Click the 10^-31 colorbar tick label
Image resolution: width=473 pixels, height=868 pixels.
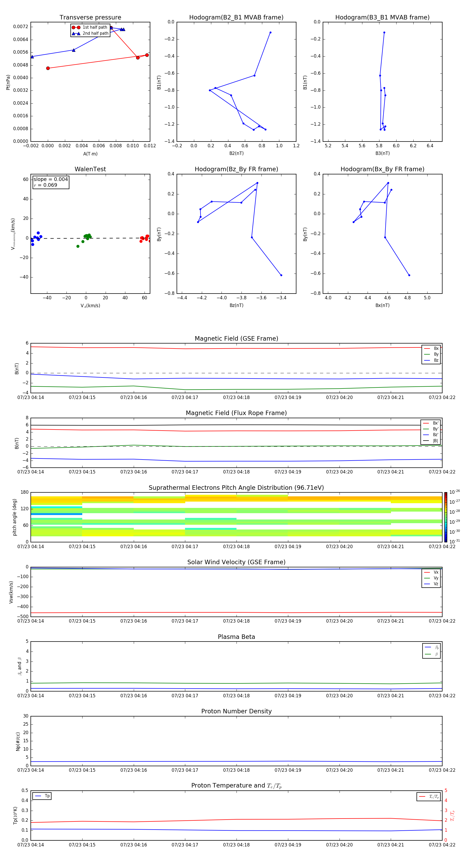(x=455, y=542)
